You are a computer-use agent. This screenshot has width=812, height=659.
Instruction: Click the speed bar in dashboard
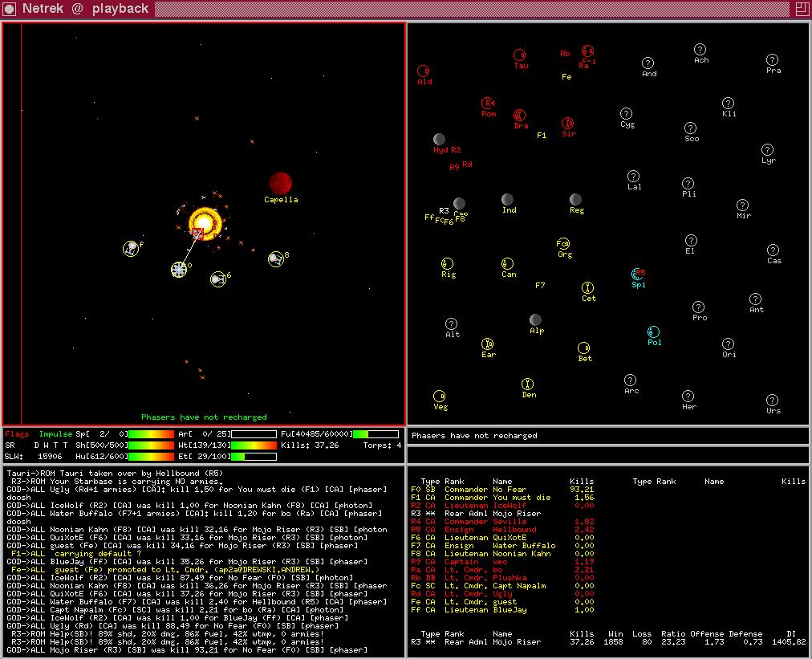pos(151,433)
